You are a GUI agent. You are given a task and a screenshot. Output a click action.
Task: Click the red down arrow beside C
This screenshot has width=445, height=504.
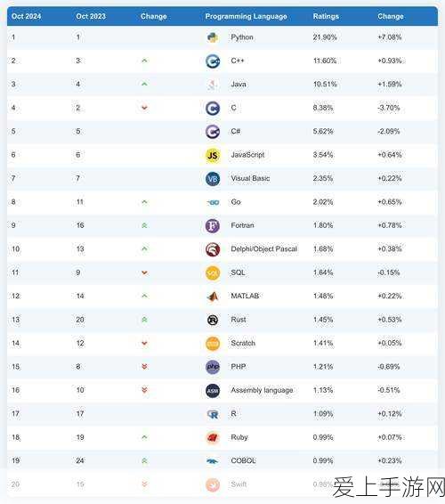point(144,108)
